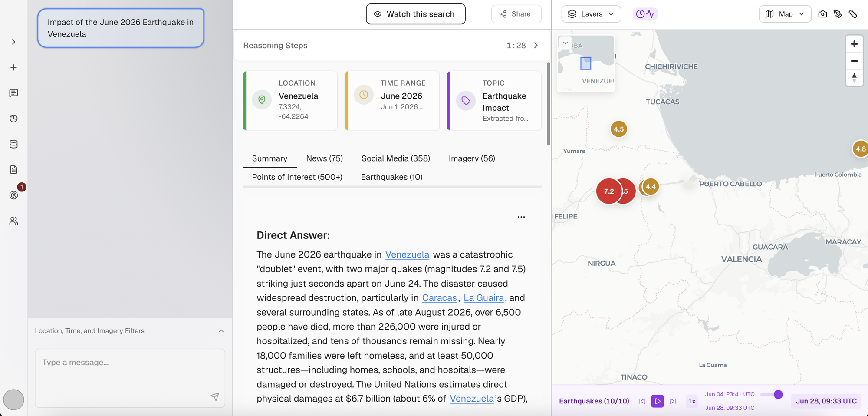
Task: Select the map drawing pen tool
Action: [x=838, y=14]
